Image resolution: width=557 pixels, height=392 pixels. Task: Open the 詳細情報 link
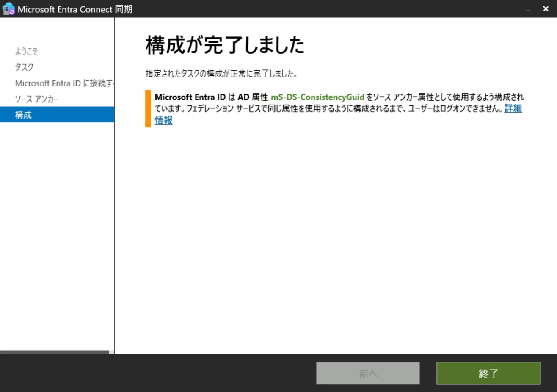[513, 108]
